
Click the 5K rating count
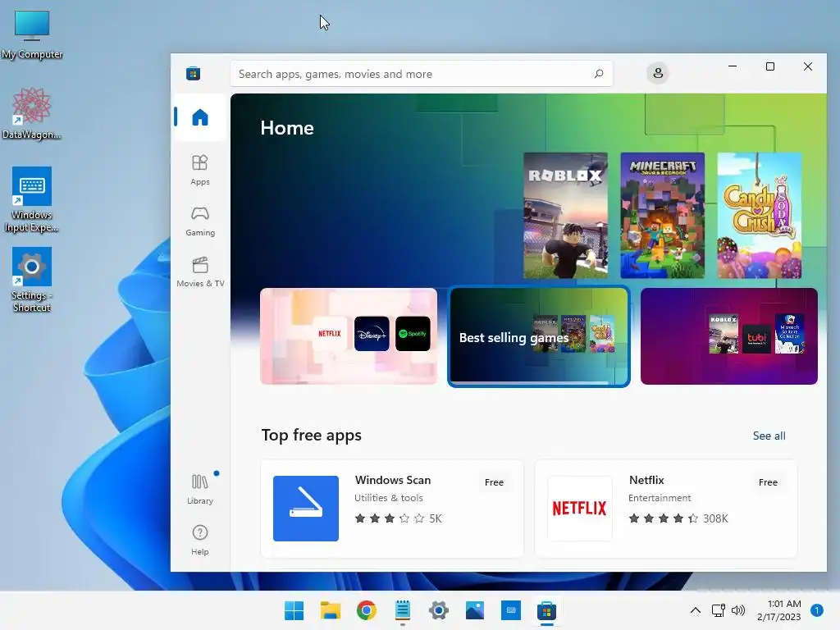(x=436, y=518)
